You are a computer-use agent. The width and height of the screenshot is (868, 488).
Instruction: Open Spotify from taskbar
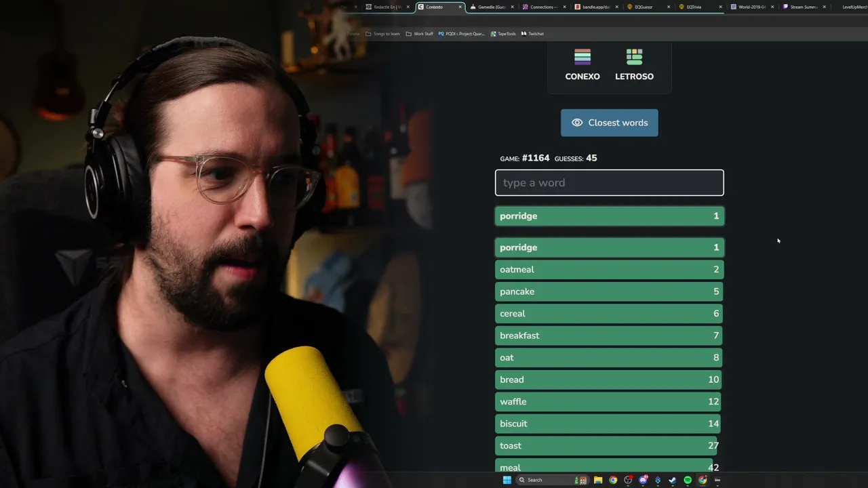(688, 480)
